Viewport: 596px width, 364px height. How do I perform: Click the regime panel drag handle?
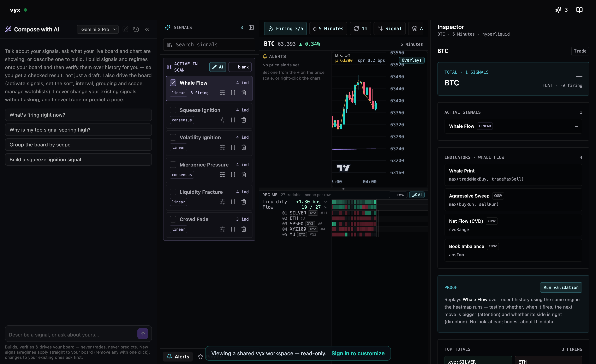(x=343, y=189)
